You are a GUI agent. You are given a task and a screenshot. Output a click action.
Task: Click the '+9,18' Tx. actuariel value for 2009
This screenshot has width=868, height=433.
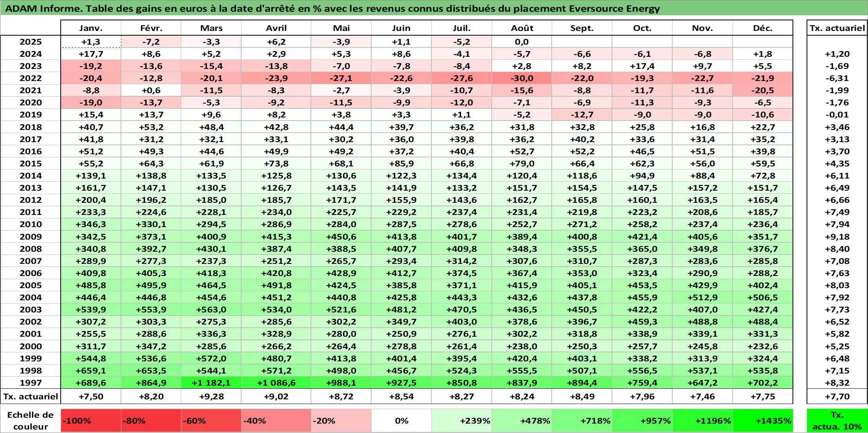(837, 237)
